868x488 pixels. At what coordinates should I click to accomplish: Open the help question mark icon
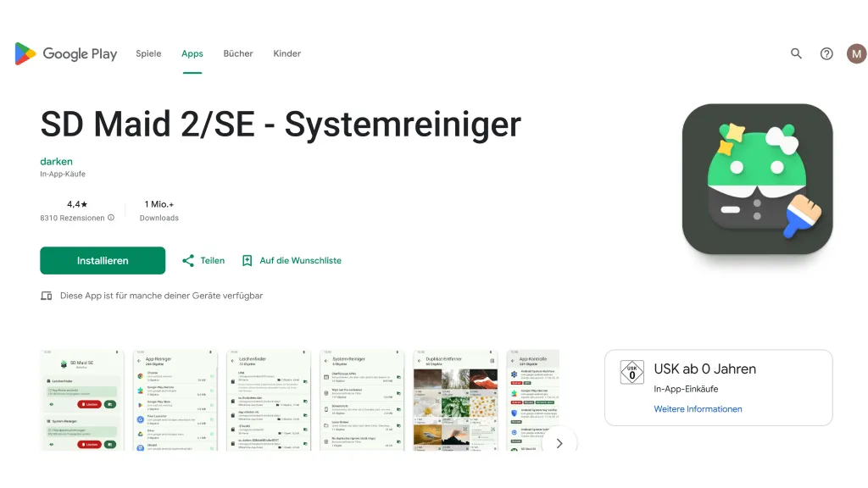click(826, 53)
